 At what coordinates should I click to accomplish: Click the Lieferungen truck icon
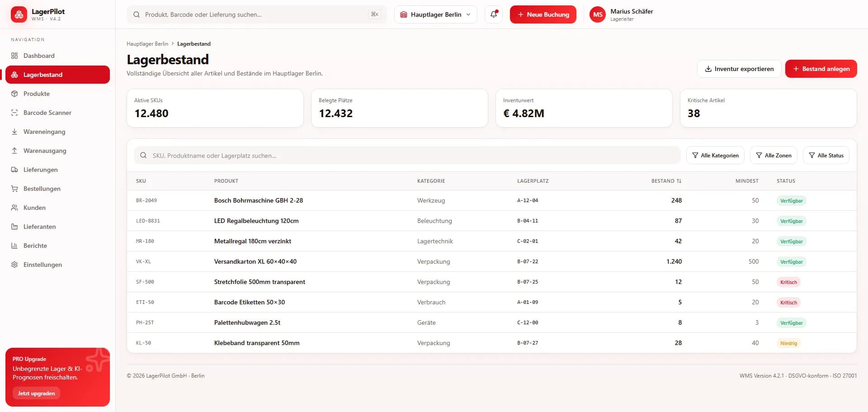click(14, 170)
